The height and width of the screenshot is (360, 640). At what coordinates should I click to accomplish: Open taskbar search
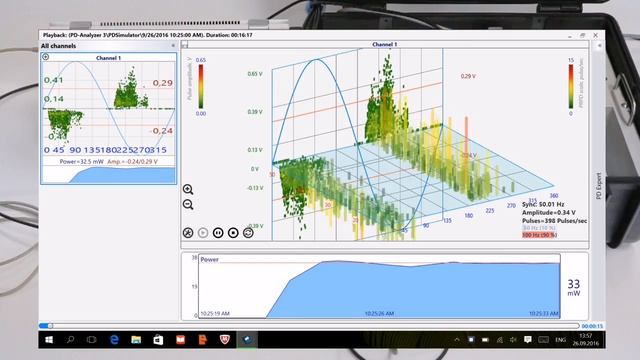coord(70,340)
